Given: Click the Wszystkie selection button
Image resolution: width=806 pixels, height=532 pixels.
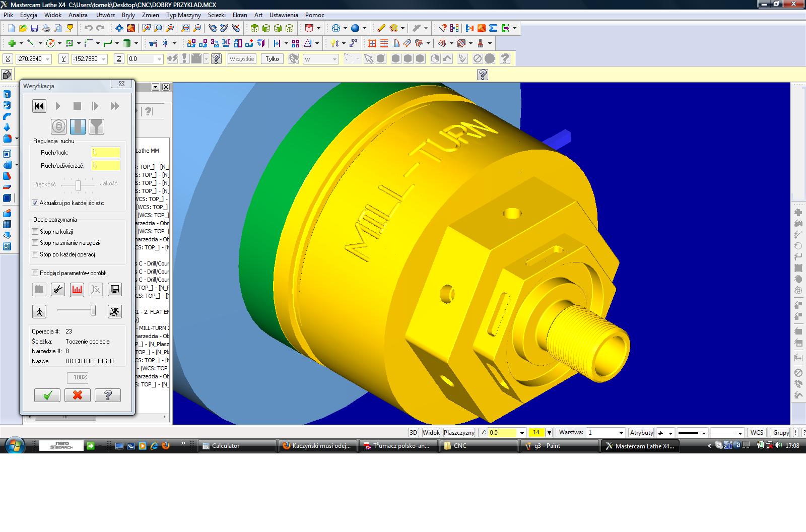Looking at the screenshot, I should 242,59.
